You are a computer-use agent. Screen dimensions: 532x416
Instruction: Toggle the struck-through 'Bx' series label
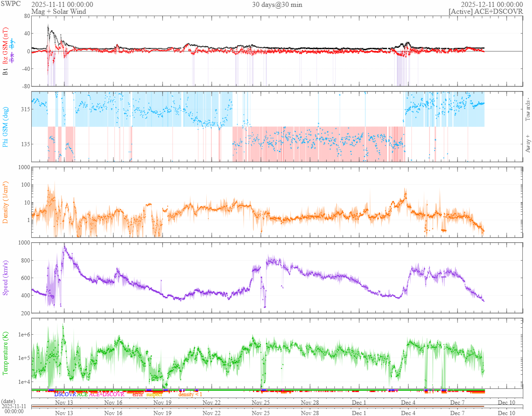click(12, 58)
